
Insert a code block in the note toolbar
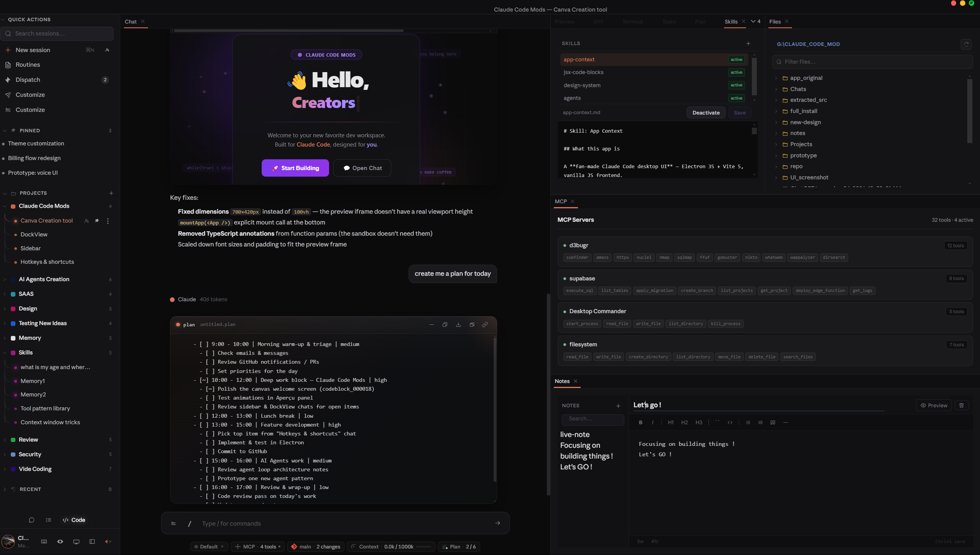730,422
